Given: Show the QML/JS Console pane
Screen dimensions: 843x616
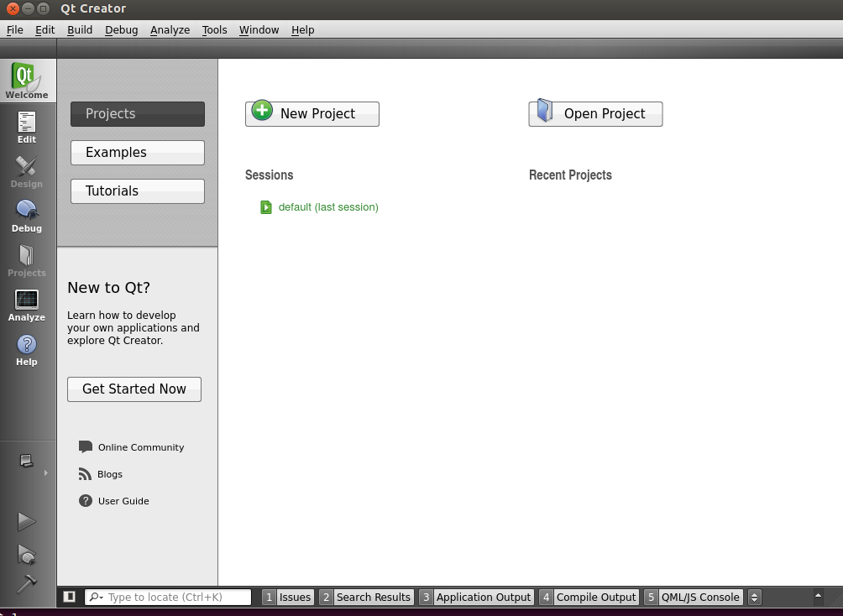Looking at the screenshot, I should tap(694, 598).
